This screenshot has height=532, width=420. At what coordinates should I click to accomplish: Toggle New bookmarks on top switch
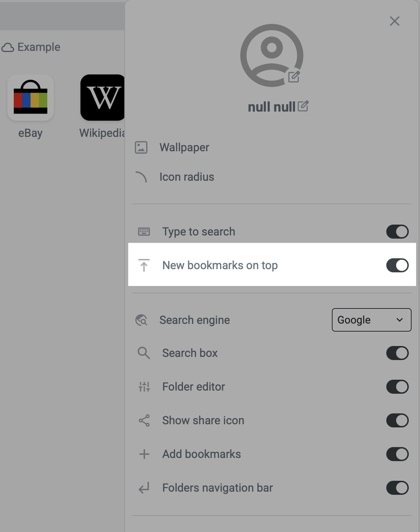click(x=397, y=265)
